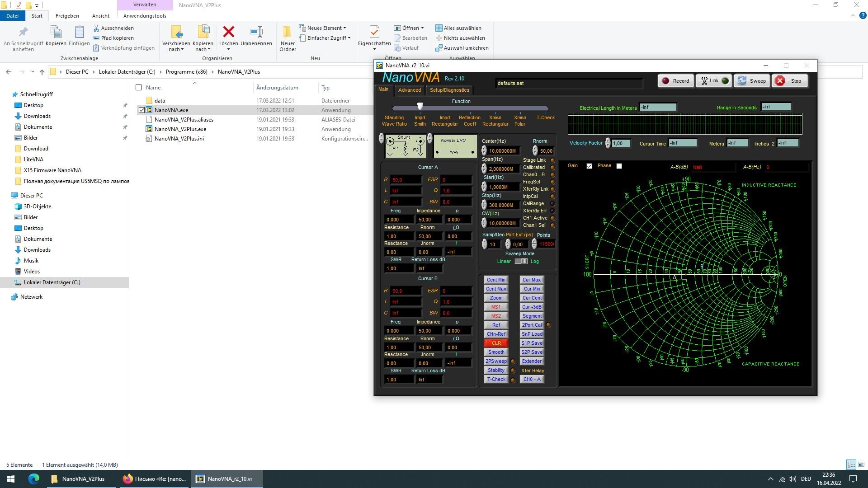
Task: Click the Span(Hz) stepper knob
Action: (484, 169)
